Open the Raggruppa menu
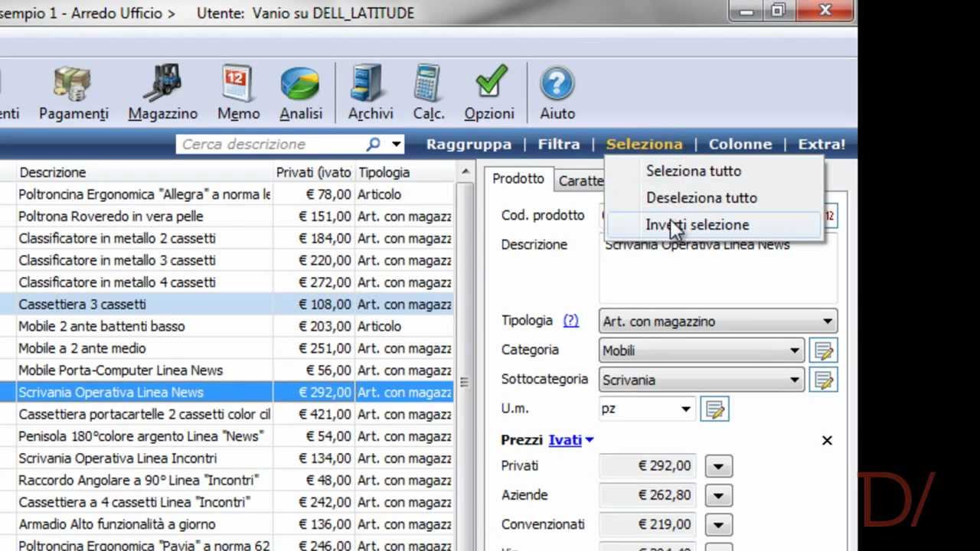The height and width of the screenshot is (551, 980). point(469,144)
